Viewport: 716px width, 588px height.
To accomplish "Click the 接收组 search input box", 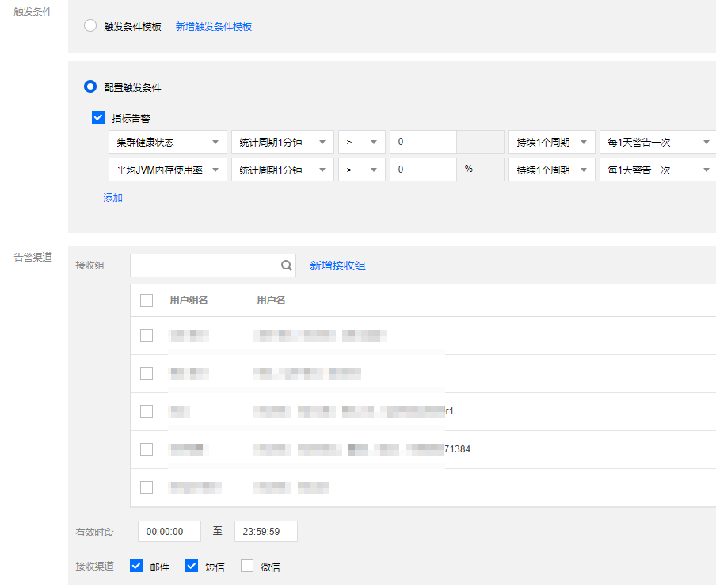I will coord(213,265).
